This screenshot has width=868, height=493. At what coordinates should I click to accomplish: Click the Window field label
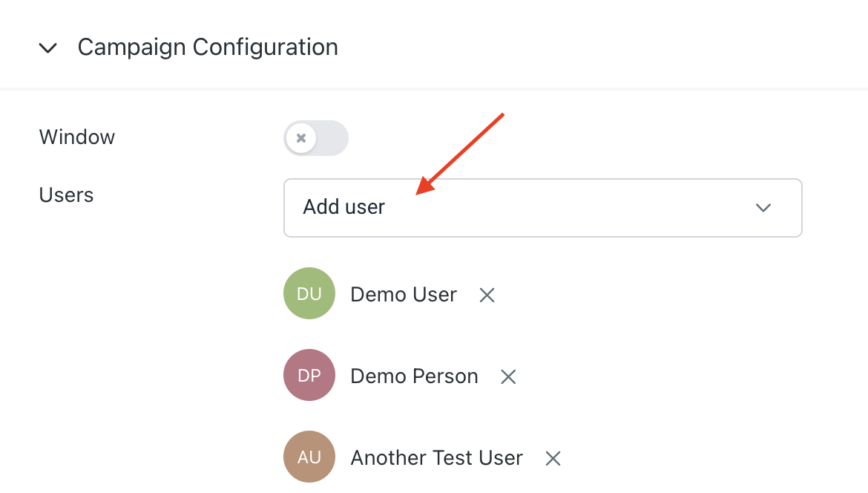77,137
